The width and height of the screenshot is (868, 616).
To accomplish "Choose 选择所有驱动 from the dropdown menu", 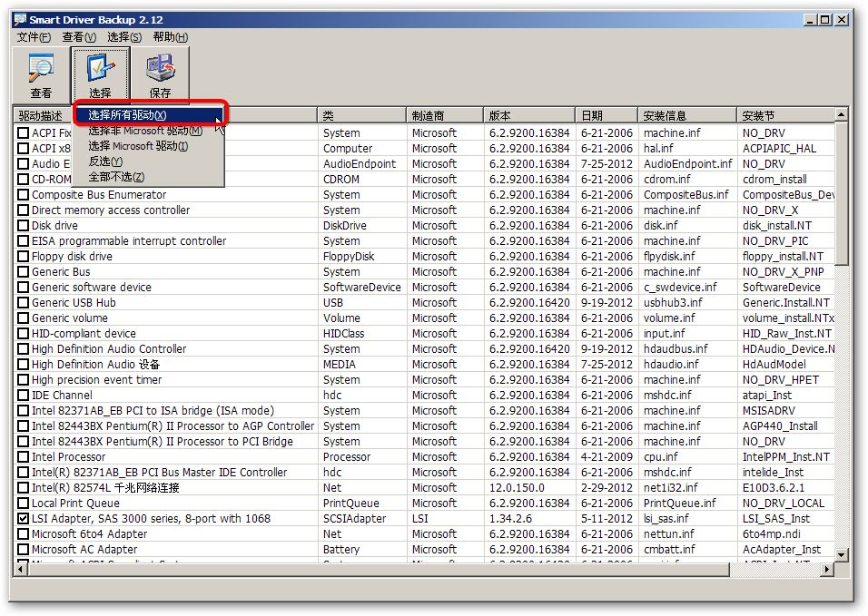I will (127, 115).
